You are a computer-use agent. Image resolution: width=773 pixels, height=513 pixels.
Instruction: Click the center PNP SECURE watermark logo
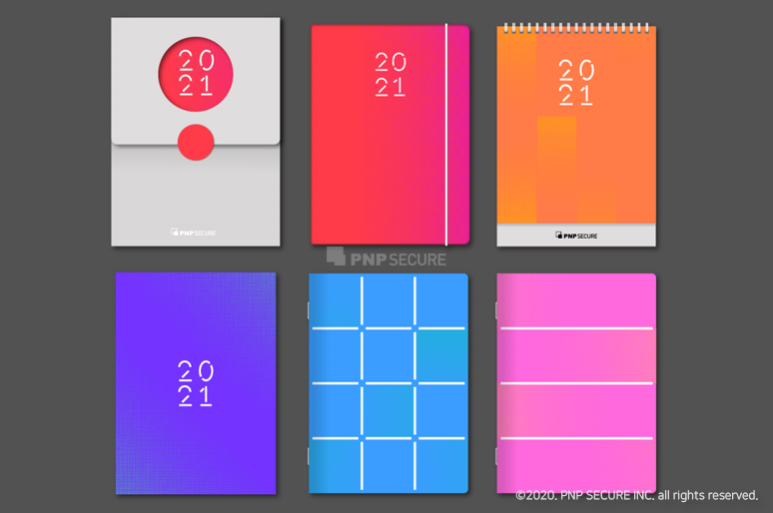[385, 257]
